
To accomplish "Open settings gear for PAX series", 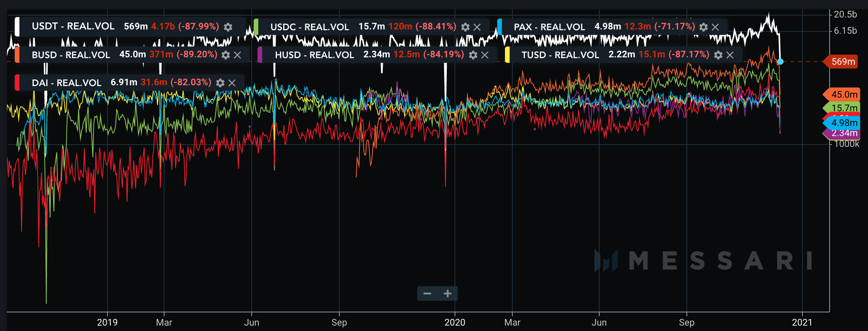I will [x=703, y=27].
